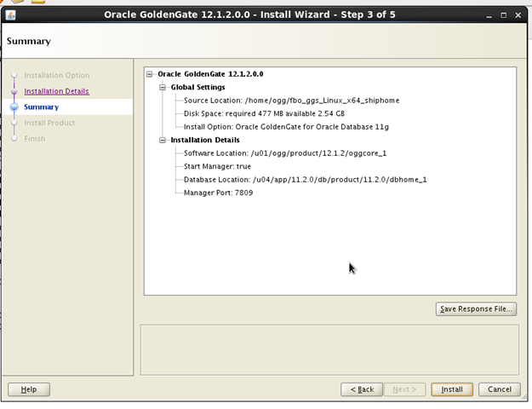Select Manager Port: 7809 row
The image size is (532, 409).
click(x=219, y=193)
